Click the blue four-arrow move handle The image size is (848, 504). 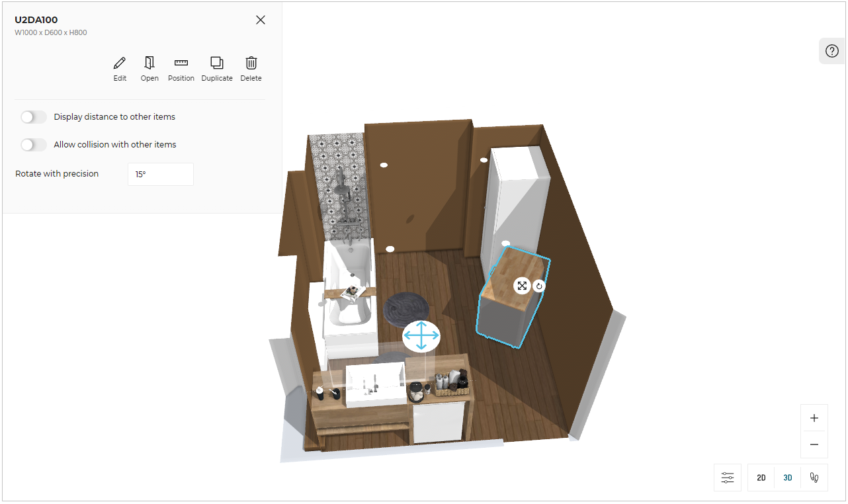tap(421, 336)
